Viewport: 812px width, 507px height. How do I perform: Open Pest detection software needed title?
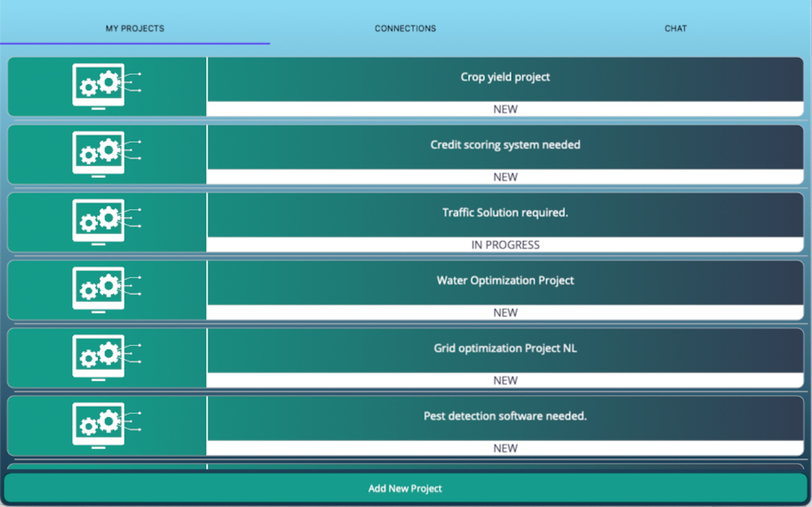click(505, 416)
